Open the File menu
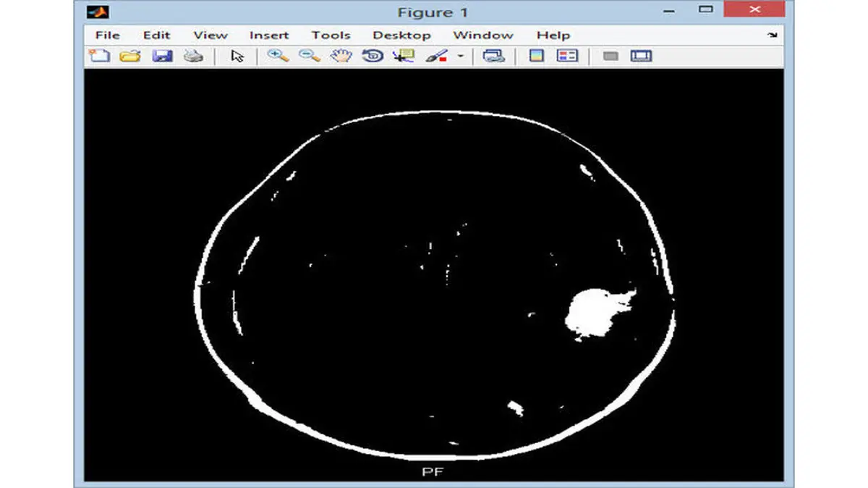Image resolution: width=868 pixels, height=488 pixels. point(107,35)
